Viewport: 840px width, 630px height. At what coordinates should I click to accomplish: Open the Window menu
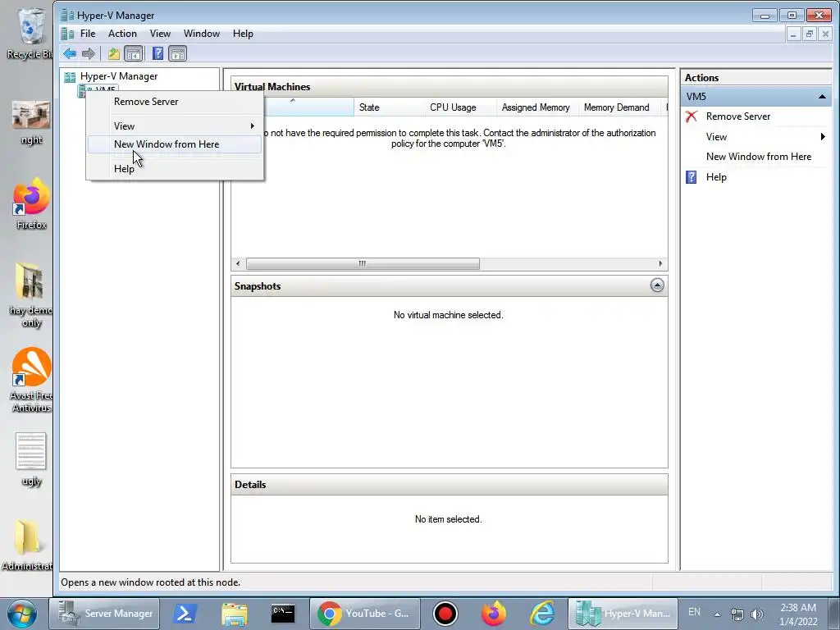pos(202,33)
